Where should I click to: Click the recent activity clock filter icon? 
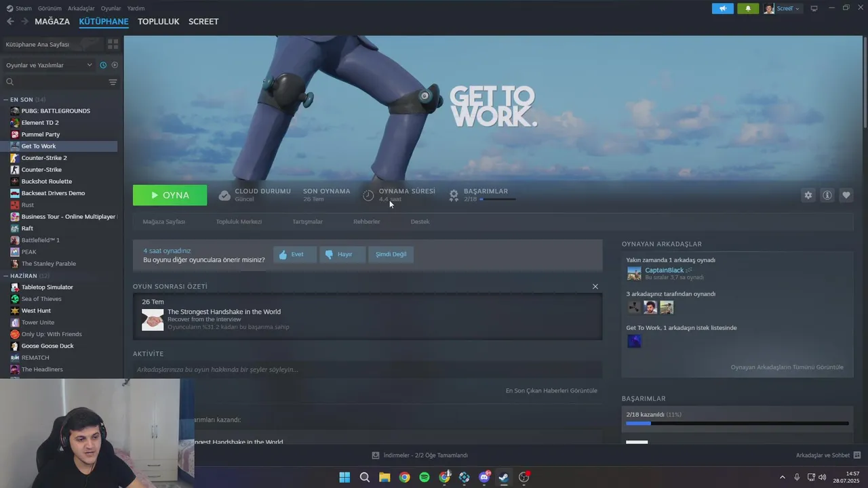tap(103, 65)
